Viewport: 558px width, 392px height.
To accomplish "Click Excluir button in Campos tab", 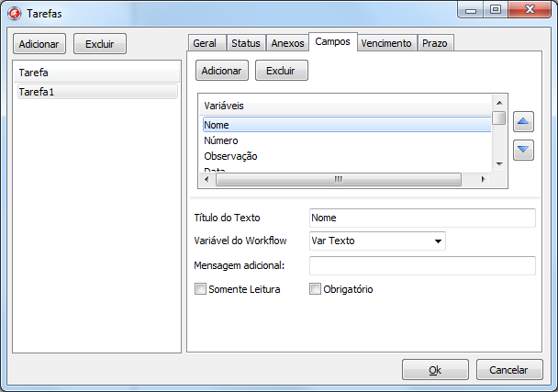I will [281, 71].
